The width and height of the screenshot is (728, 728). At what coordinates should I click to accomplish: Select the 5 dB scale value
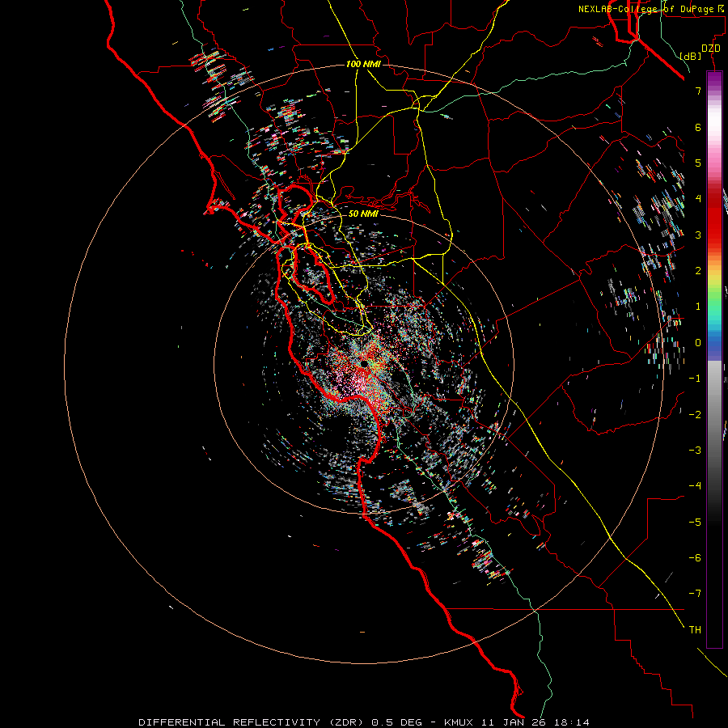[698, 163]
